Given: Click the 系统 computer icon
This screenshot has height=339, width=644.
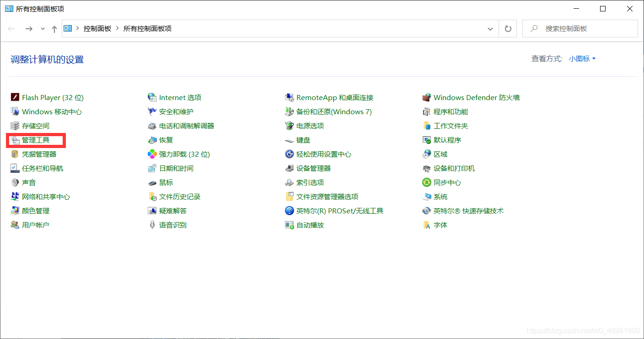Looking at the screenshot, I should point(426,196).
